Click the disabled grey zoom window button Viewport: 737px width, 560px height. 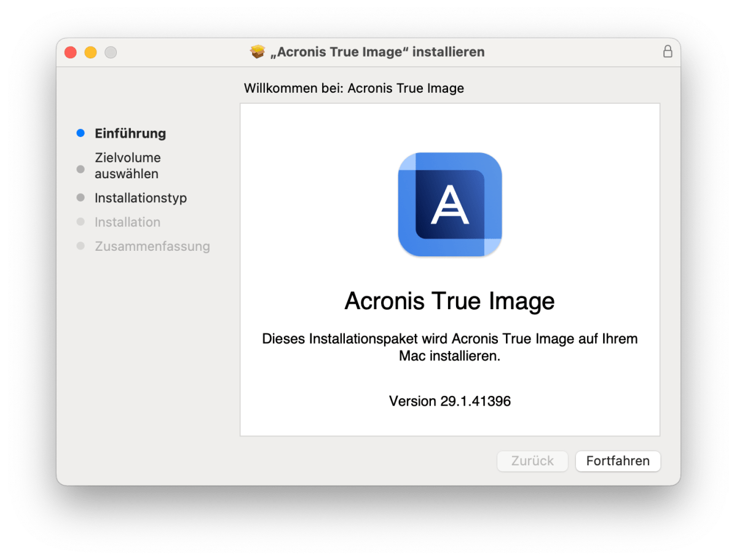[x=111, y=52]
